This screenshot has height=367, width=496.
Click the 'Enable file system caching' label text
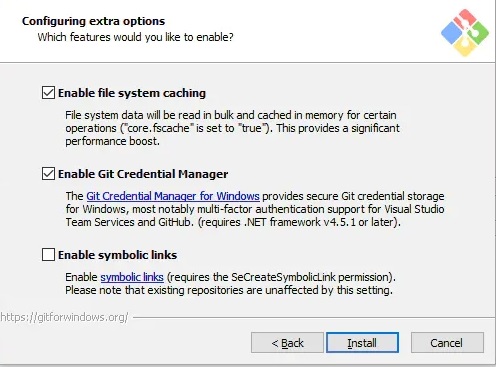click(x=132, y=93)
